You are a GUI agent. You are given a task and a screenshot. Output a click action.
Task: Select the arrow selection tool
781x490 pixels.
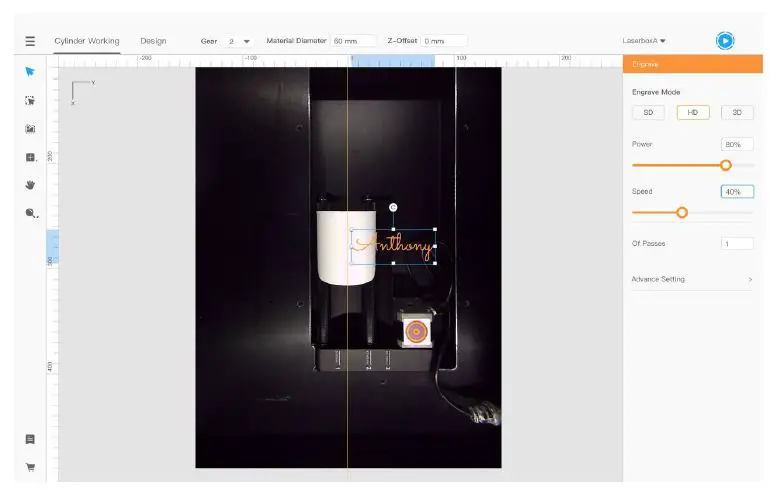coord(30,71)
